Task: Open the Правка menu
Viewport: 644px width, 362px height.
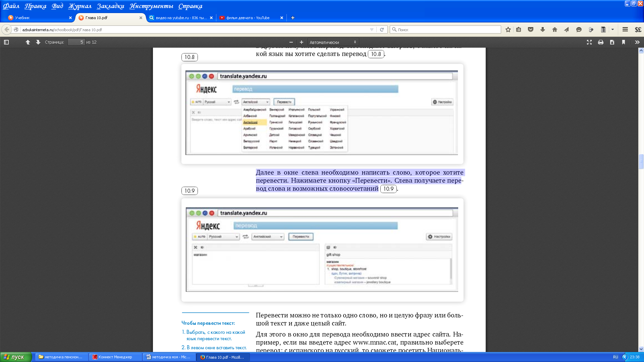Action: (x=36, y=6)
